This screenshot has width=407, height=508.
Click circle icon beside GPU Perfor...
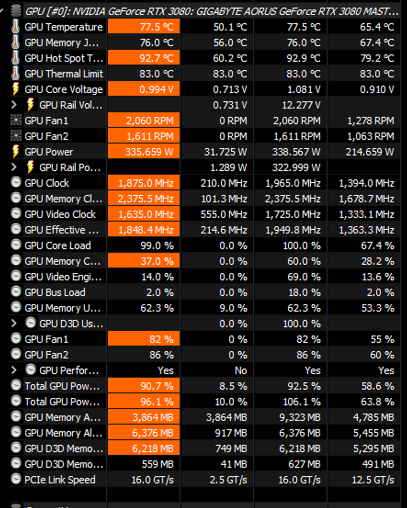click(x=31, y=370)
